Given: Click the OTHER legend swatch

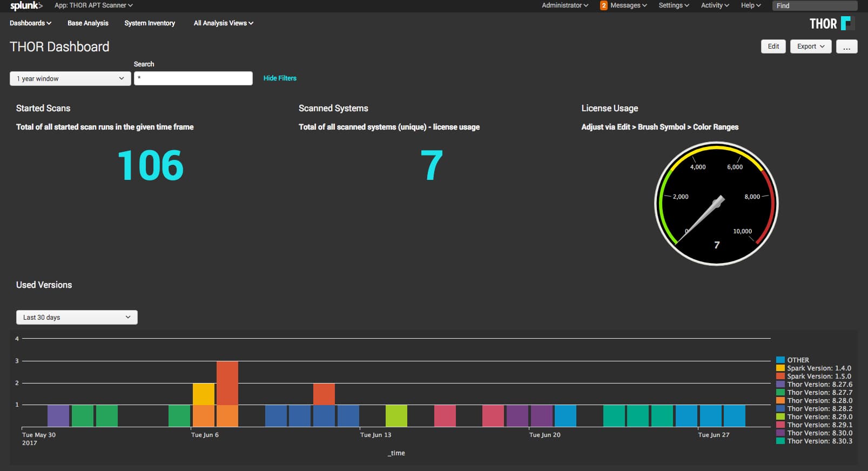Looking at the screenshot, I should [x=780, y=360].
